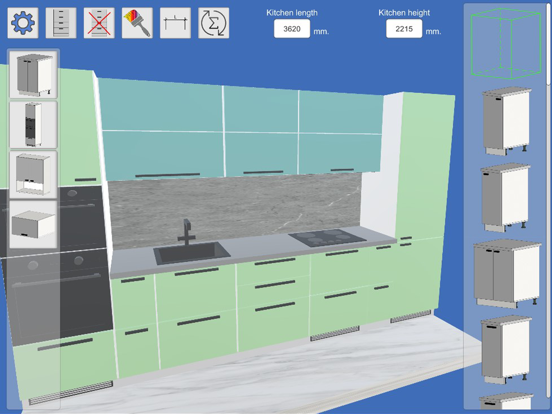Select the base cabinet under the sink

196,316
